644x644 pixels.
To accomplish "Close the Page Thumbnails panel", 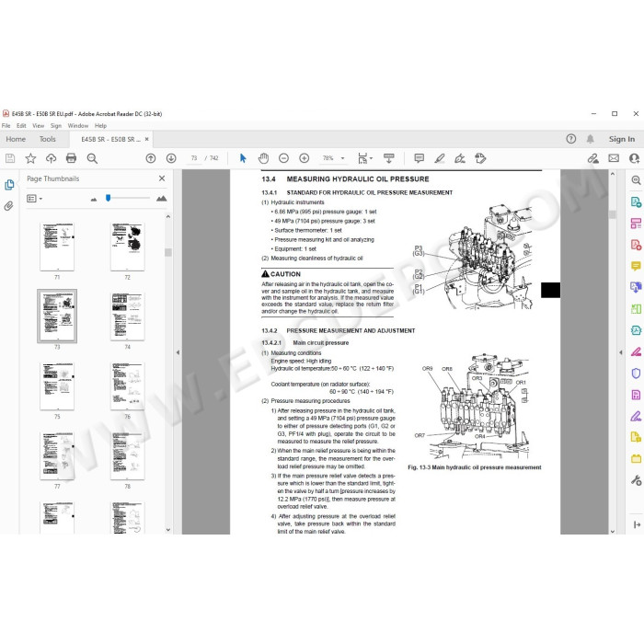I will coord(162,178).
